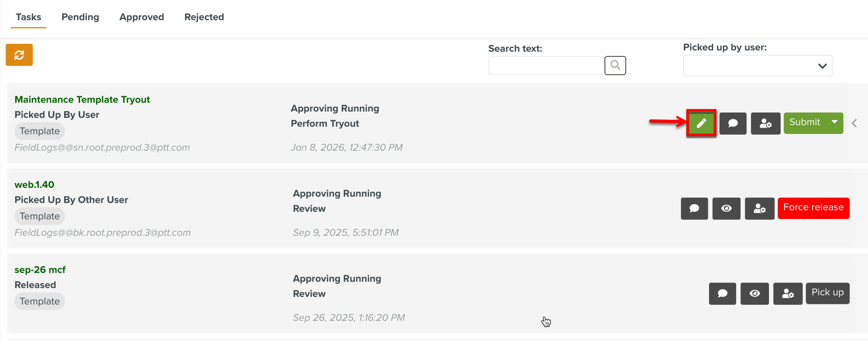Screen dimensions: 868x341
Task: Open user assignment icon for web.1.40
Action: [x=759, y=208]
